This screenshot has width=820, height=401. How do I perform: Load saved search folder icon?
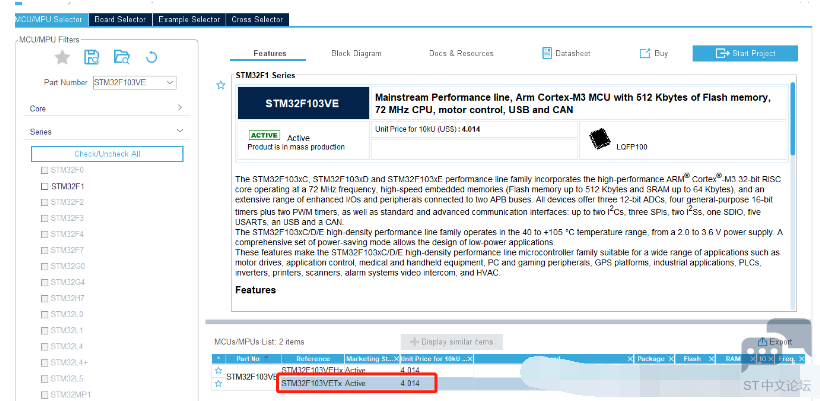122,58
